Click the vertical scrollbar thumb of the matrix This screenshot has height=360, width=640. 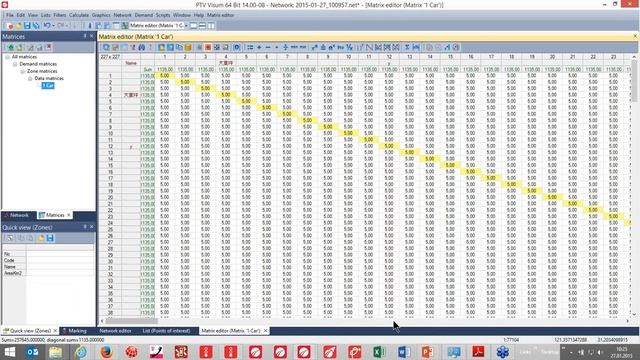(x=634, y=81)
